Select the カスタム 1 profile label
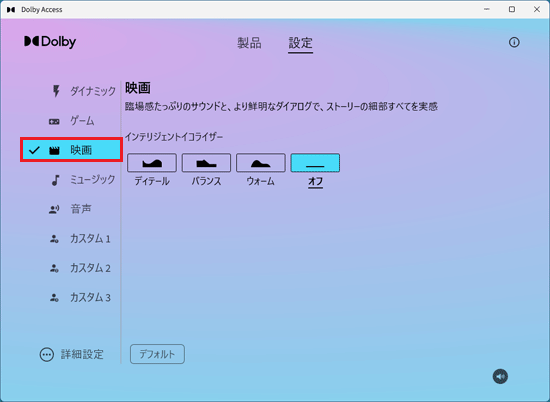The height and width of the screenshot is (402, 550). coord(90,239)
